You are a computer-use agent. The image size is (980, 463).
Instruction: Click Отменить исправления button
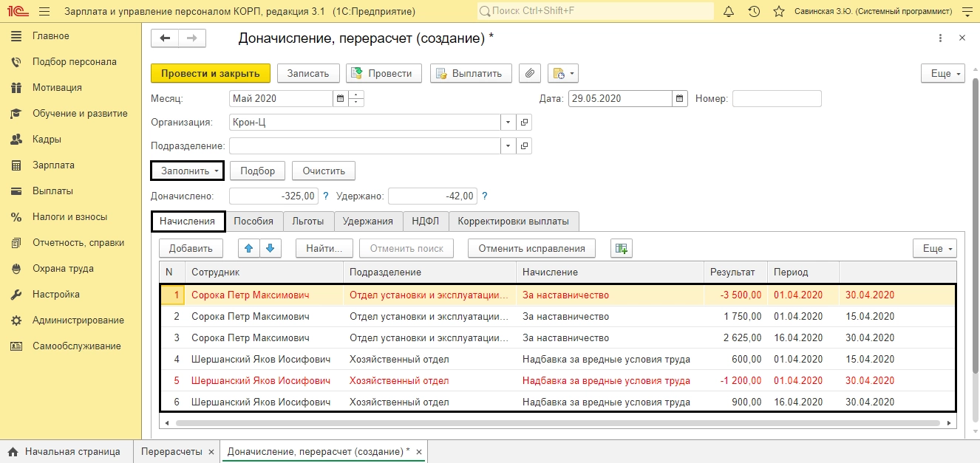click(x=531, y=248)
